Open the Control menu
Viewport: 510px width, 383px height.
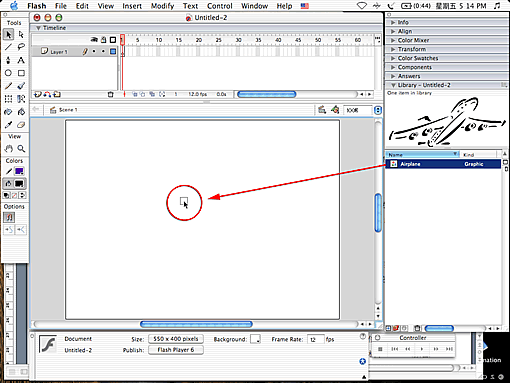pyautogui.click(x=220, y=6)
